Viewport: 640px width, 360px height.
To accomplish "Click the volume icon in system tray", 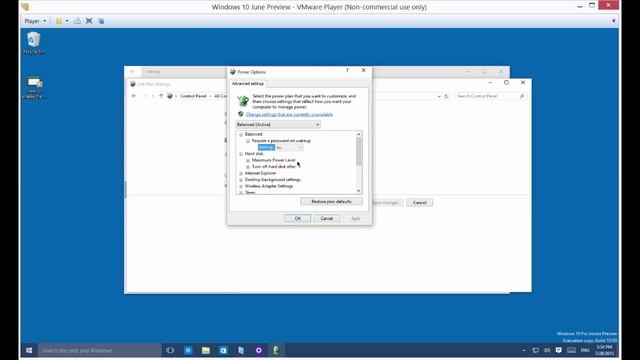I will pos(547,350).
